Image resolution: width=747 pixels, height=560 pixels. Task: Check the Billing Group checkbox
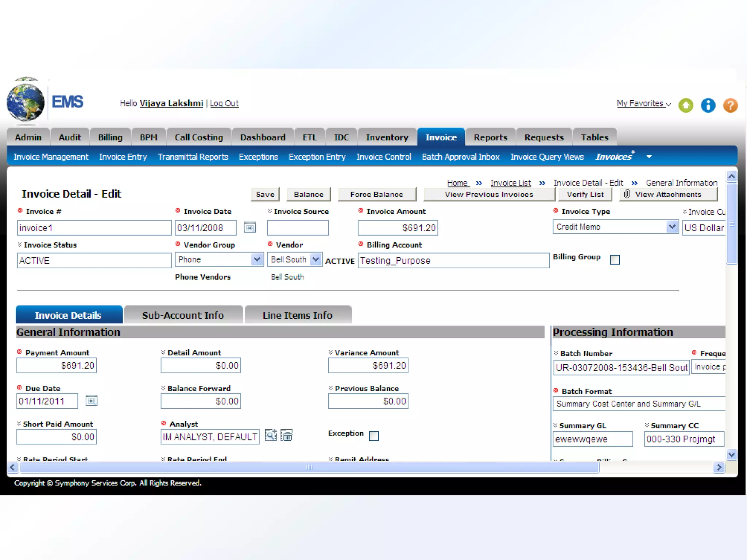pyautogui.click(x=615, y=260)
